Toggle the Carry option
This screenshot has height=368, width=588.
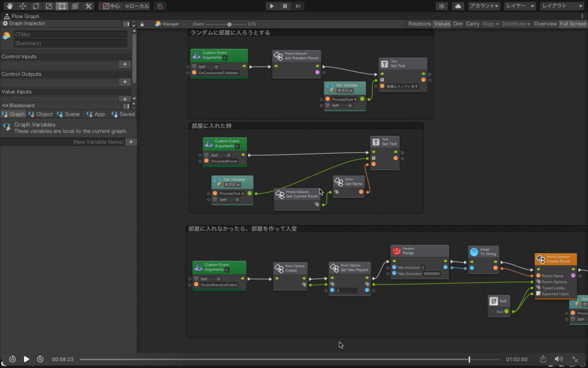tap(473, 24)
